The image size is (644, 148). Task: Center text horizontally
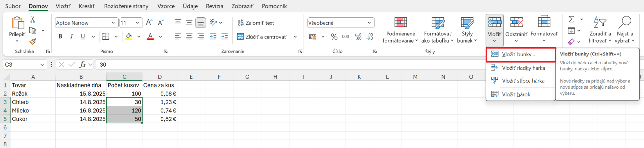point(189,36)
